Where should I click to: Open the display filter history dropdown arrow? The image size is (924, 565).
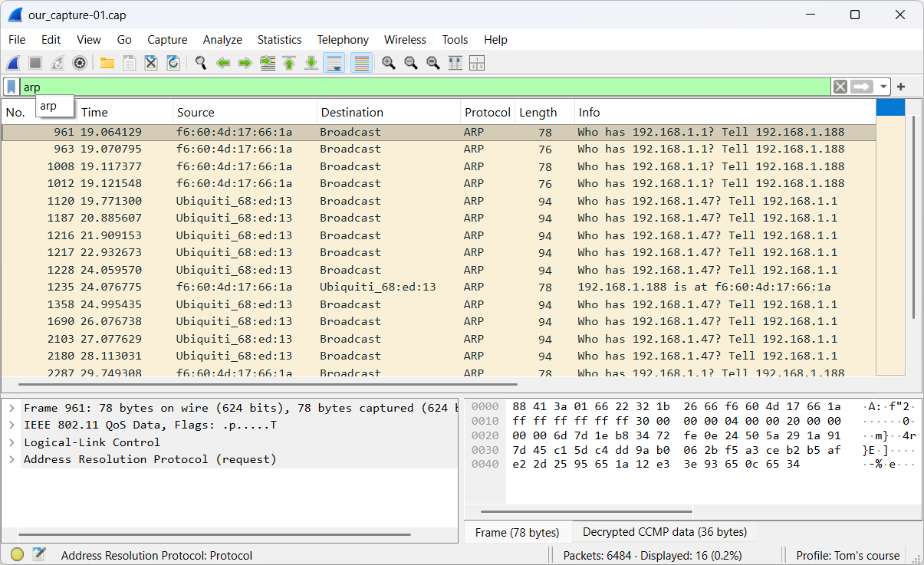pyautogui.click(x=884, y=87)
